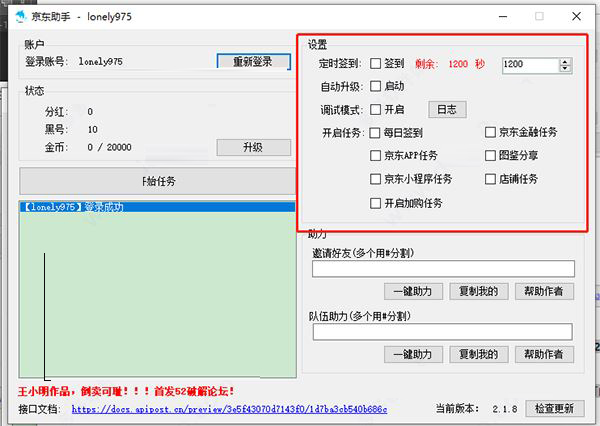Select the 【lonely975】登录成功 log row
Screen dimensions: 600x426
[157, 207]
